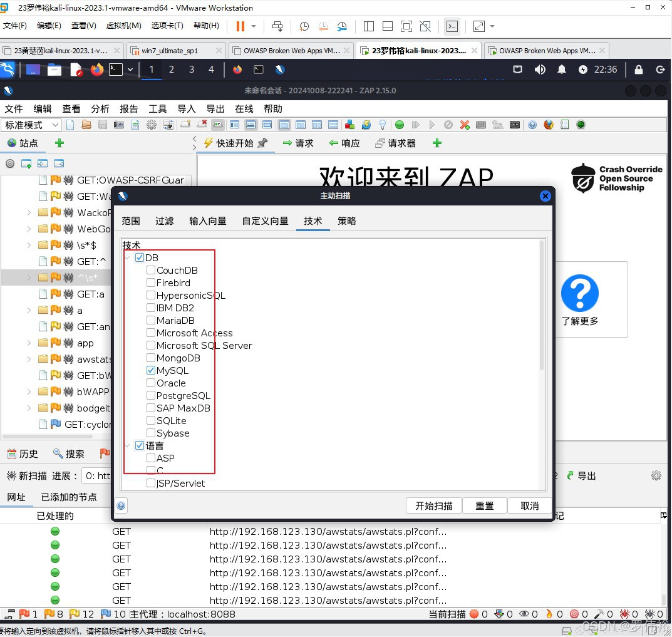
Task: Click the export context icon under Sites
Action: click(59, 163)
